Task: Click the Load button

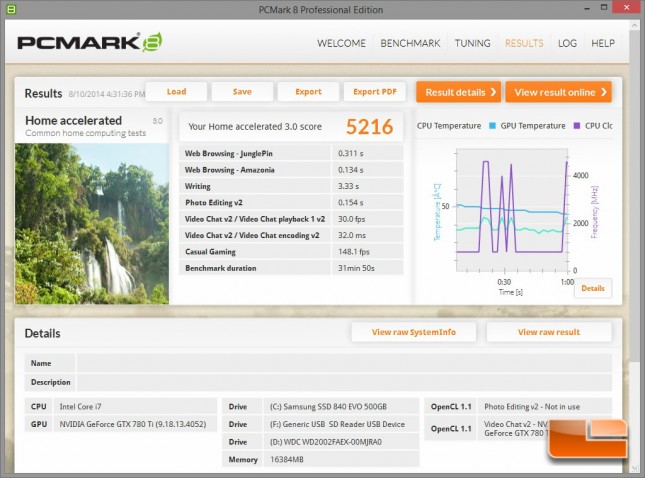Action: coord(176,92)
